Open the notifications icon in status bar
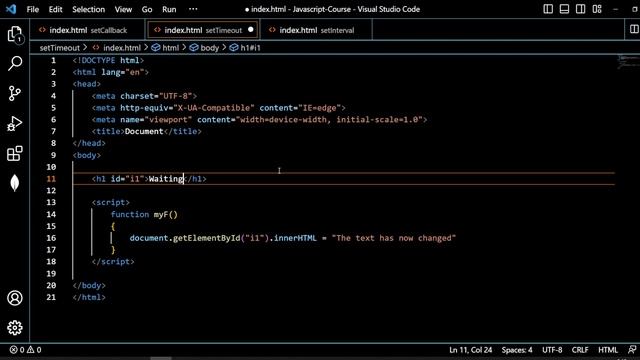Image resolution: width=640 pixels, height=360 pixels. 632,350
